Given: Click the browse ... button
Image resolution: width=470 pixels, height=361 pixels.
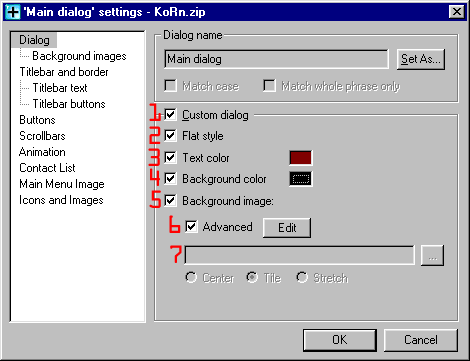Looking at the screenshot, I should click(432, 256).
